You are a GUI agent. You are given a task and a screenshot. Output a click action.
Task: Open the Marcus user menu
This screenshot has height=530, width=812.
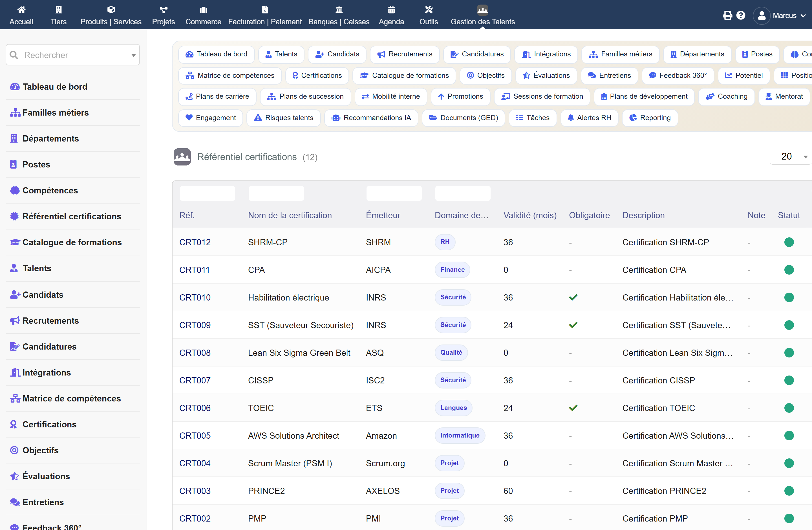click(x=780, y=15)
